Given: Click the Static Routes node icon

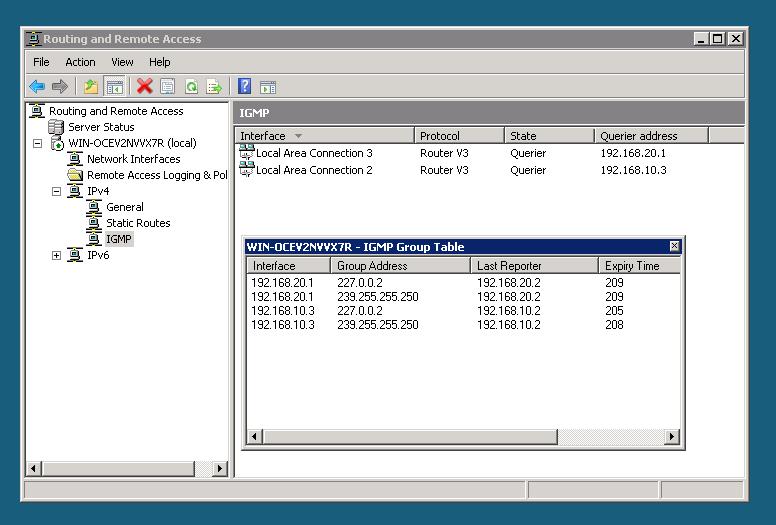Looking at the screenshot, I should [x=94, y=223].
